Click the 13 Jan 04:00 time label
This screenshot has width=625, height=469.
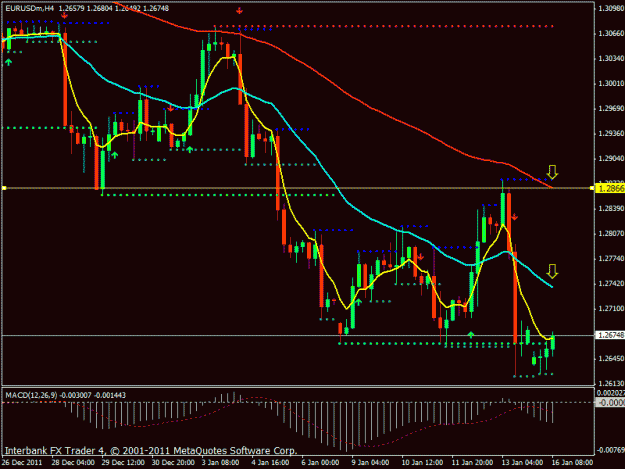tap(522, 462)
